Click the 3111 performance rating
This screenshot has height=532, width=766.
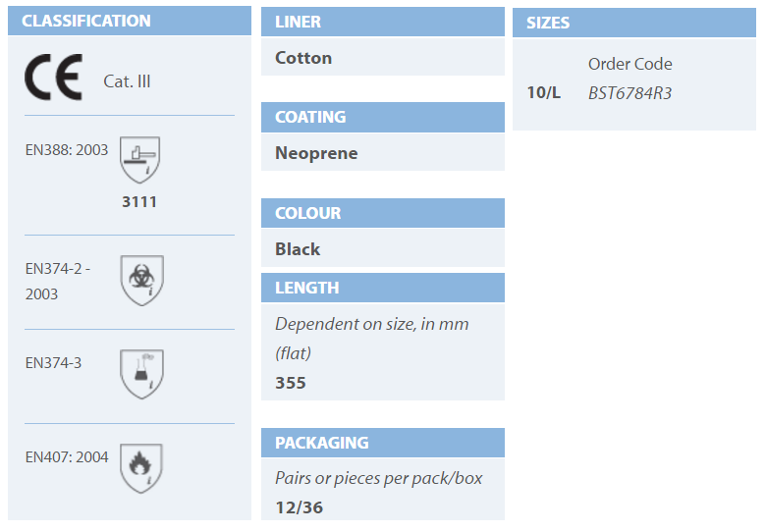tap(138, 202)
